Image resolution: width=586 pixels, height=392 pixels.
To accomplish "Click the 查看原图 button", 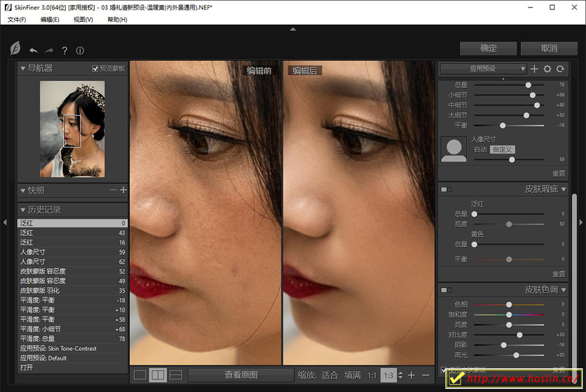I will tap(241, 375).
